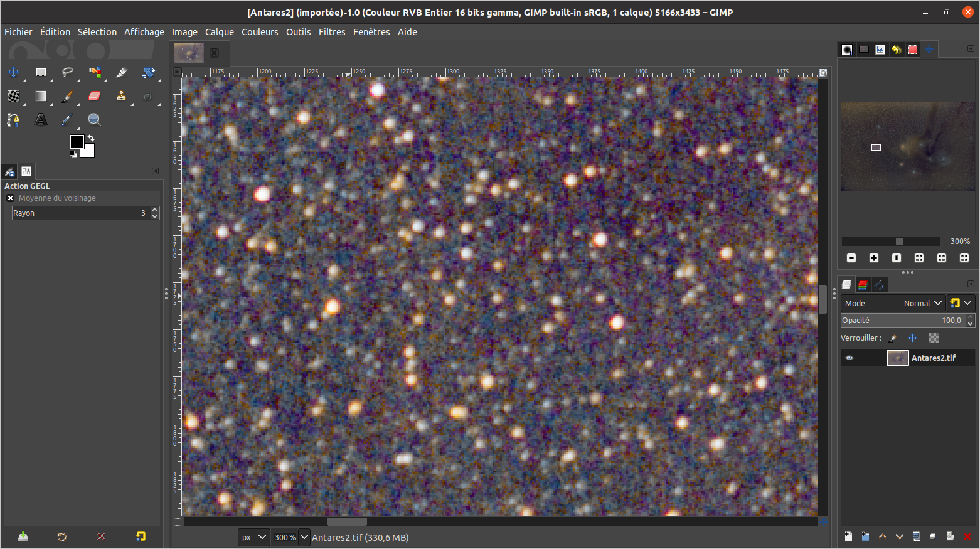Click the background color swatch
The width and height of the screenshot is (980, 549).
tap(88, 152)
